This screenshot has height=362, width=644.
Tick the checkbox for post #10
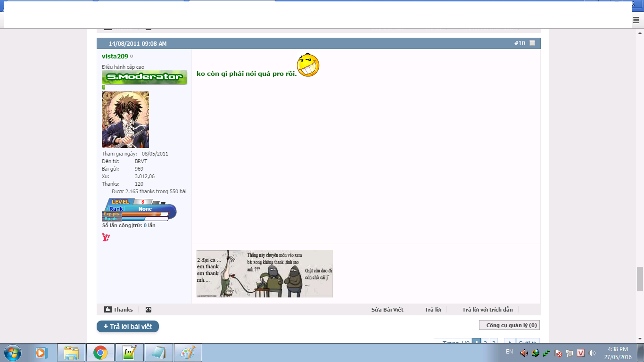point(532,43)
